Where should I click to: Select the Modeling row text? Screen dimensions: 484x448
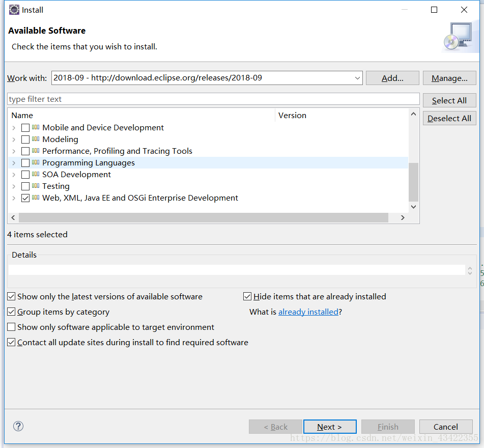point(60,139)
